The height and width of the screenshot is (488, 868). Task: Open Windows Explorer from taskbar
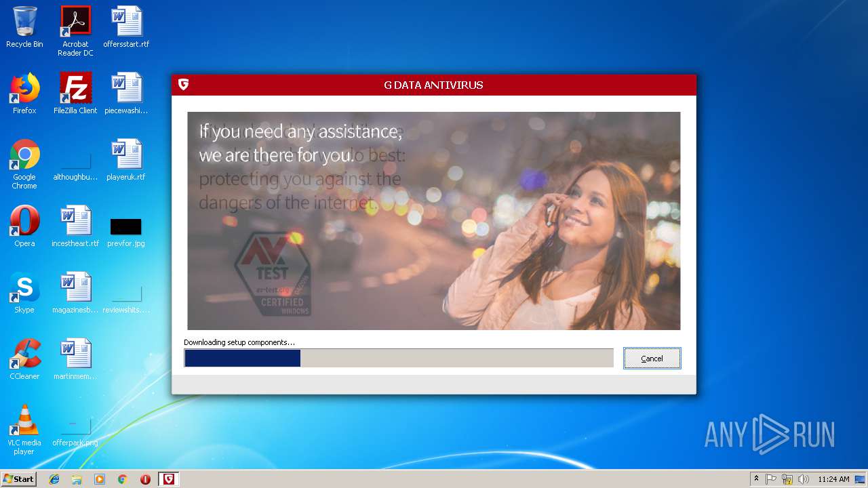(77, 479)
